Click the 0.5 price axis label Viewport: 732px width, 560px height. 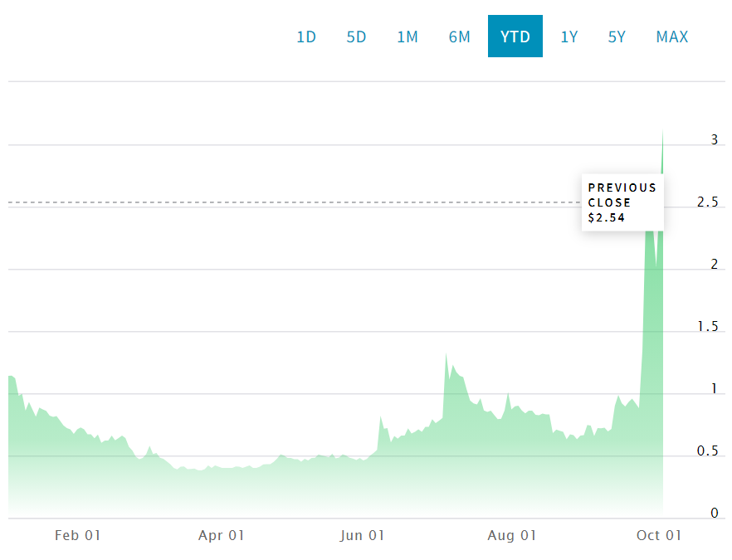tap(708, 451)
